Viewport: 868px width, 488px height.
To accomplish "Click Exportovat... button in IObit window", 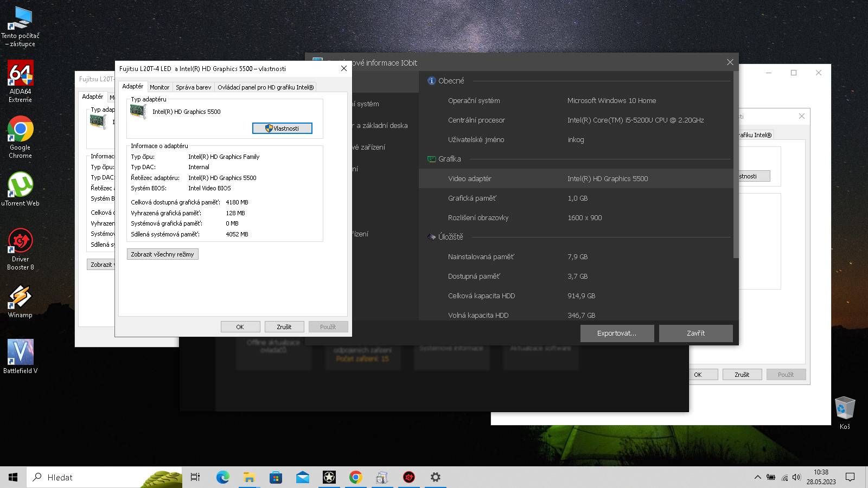I will [617, 333].
